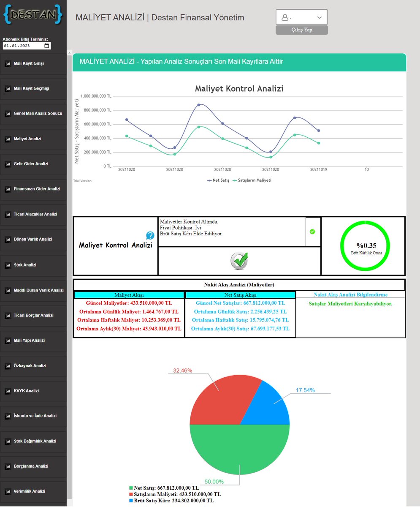Click the chart icon beside Borçlanma Analizi

8,466
